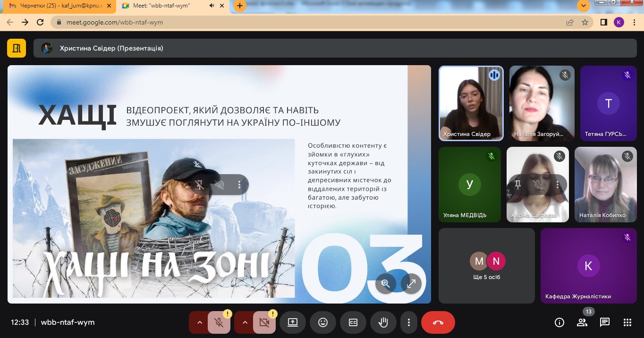Click the Ще 5 осіб tile
The image size is (644, 338).
click(487, 266)
